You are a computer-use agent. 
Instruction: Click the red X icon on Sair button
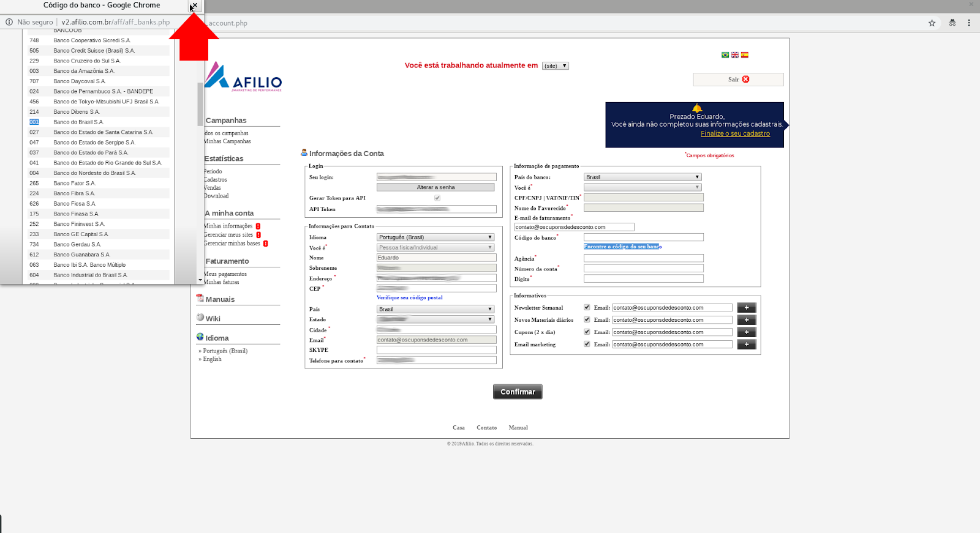(x=746, y=80)
